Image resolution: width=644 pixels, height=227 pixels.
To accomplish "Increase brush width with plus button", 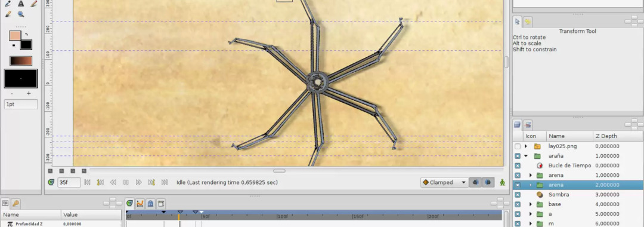I will click(x=29, y=93).
